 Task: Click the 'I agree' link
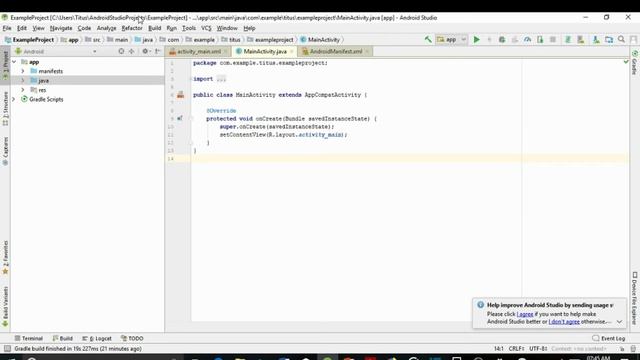(525, 314)
